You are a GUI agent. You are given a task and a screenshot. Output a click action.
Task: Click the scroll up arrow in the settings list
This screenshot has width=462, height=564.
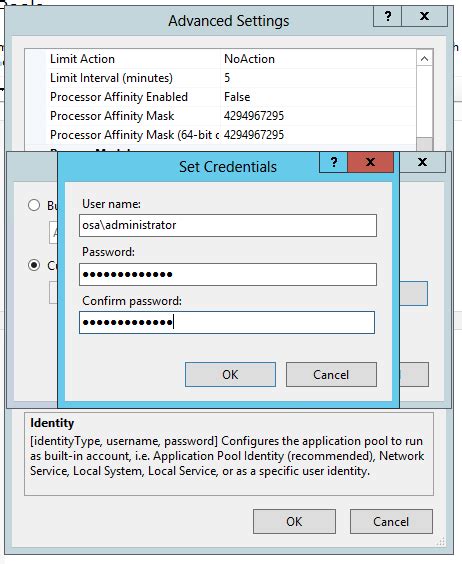pos(424,59)
